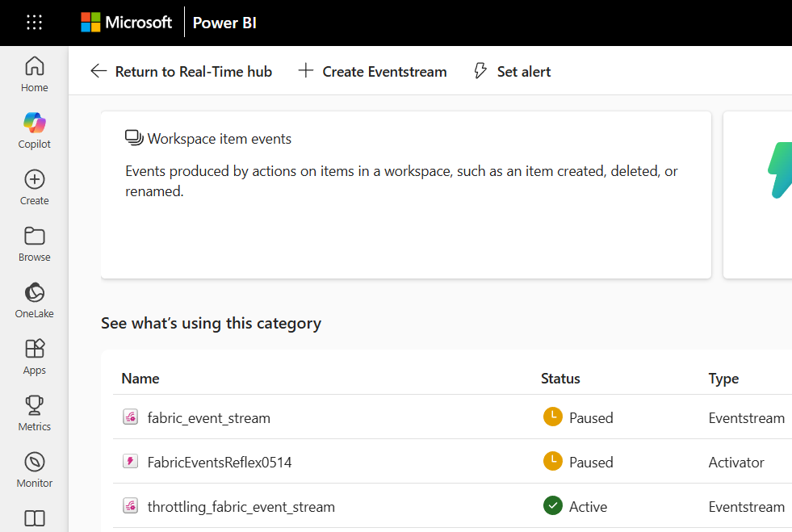
Task: Click Create Eventstream button
Action: (x=372, y=71)
